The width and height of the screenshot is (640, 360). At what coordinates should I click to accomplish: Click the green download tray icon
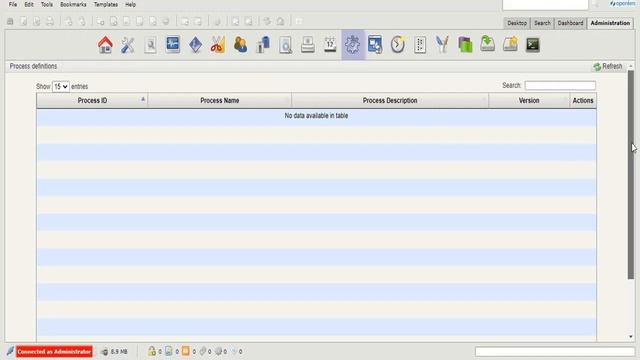click(x=487, y=44)
